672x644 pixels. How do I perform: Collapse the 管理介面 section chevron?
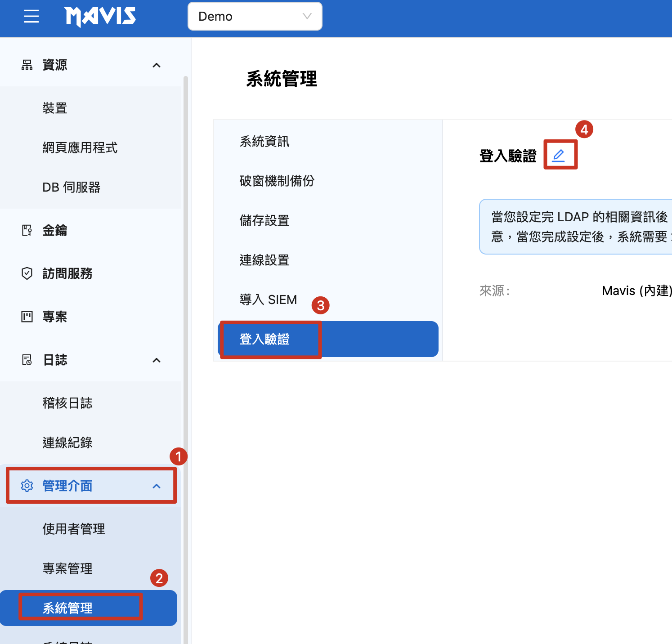coord(157,486)
